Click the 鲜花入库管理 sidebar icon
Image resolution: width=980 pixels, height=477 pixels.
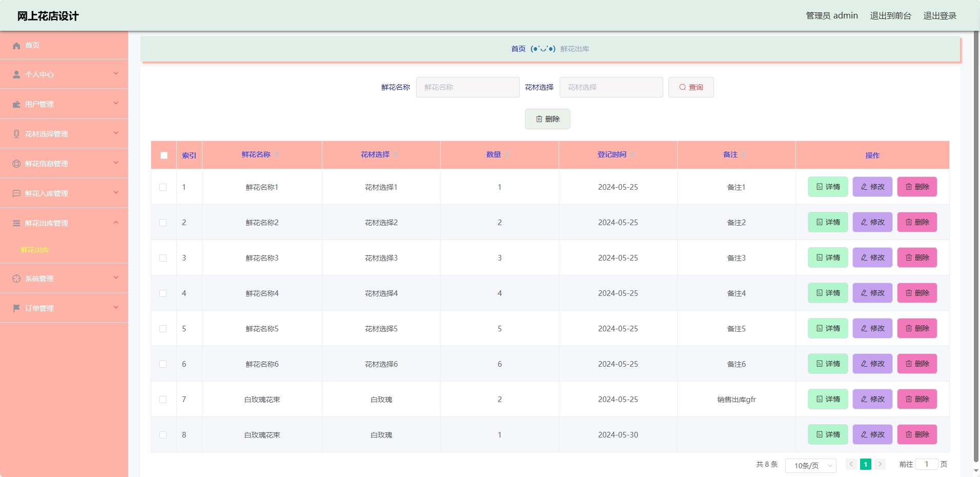click(16, 193)
